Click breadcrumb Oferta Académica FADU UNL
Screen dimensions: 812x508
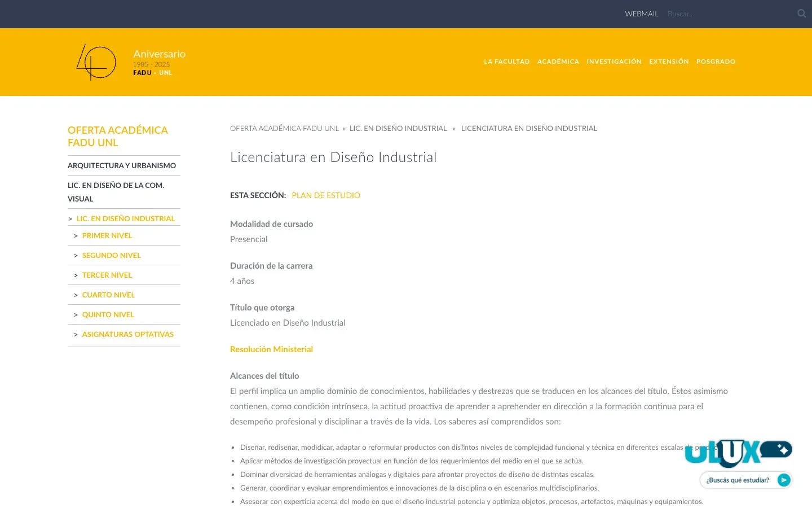[x=284, y=129]
